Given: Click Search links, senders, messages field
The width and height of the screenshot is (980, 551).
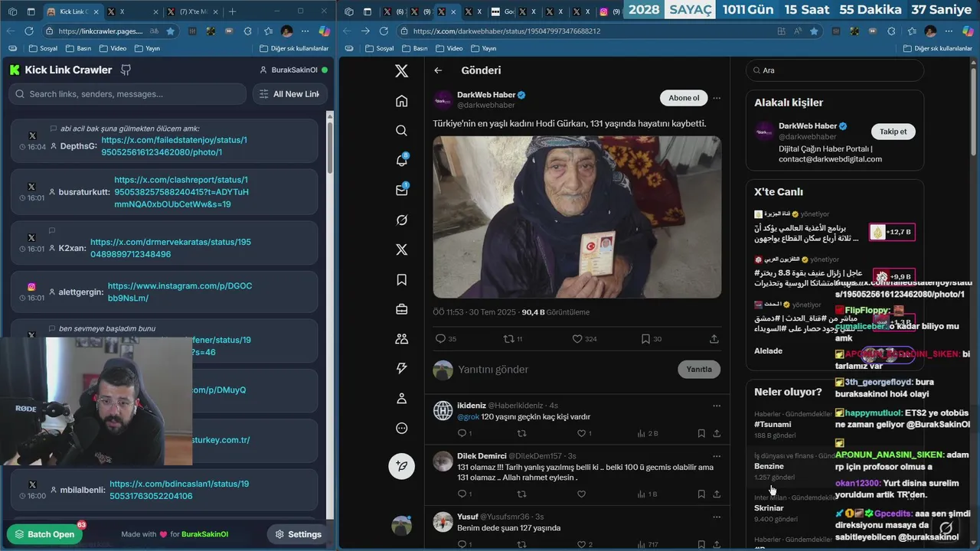Looking at the screenshot, I should pos(128,94).
